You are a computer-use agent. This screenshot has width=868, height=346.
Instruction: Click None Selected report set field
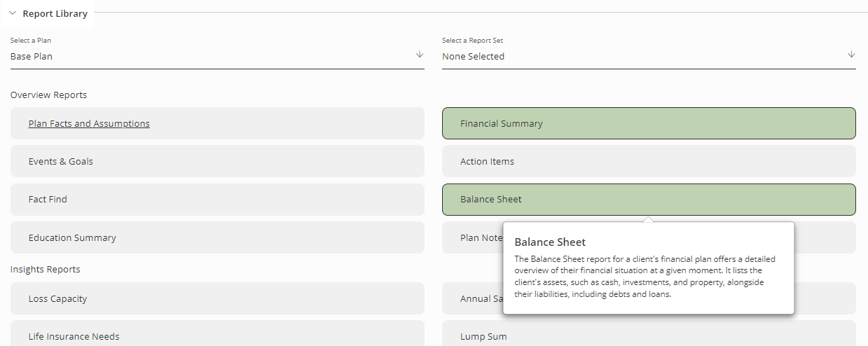coord(649,57)
